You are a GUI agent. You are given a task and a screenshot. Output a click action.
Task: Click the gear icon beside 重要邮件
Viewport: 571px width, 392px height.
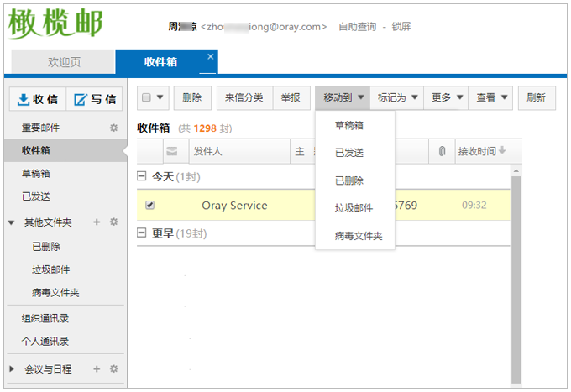coord(114,128)
